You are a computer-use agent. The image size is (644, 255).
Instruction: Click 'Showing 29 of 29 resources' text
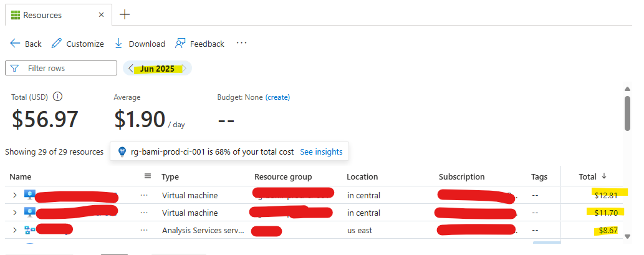click(54, 152)
